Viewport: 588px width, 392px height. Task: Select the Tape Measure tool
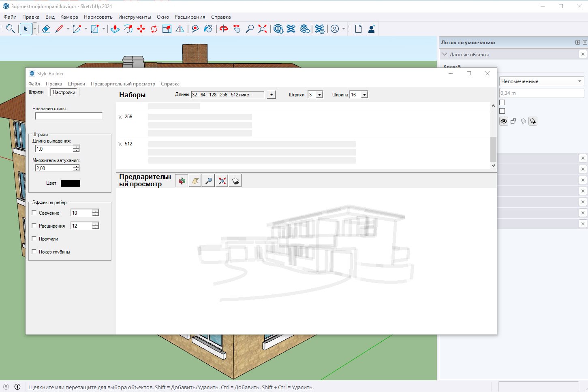[195, 29]
